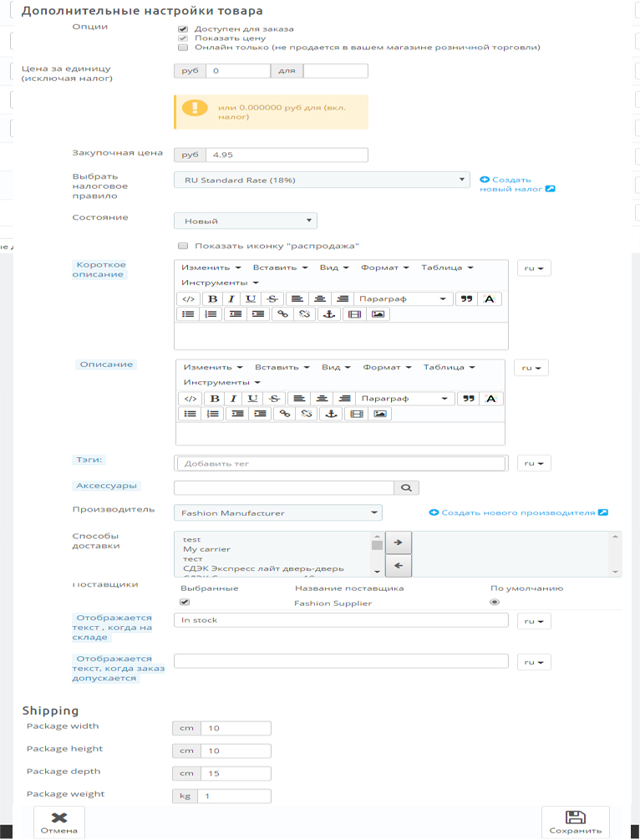
Task: Toggle the 'Доступен для заказа' checkbox
Action: pos(183,28)
